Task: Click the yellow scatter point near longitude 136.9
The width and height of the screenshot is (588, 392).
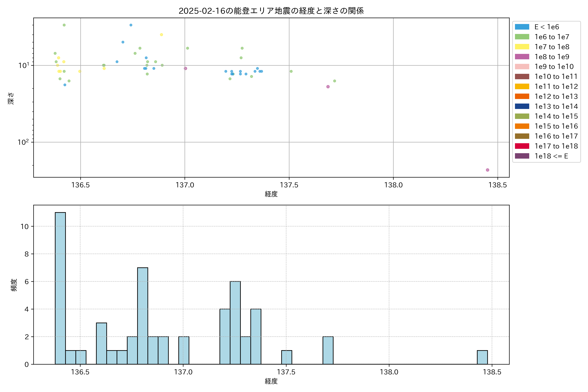Action: (x=161, y=35)
